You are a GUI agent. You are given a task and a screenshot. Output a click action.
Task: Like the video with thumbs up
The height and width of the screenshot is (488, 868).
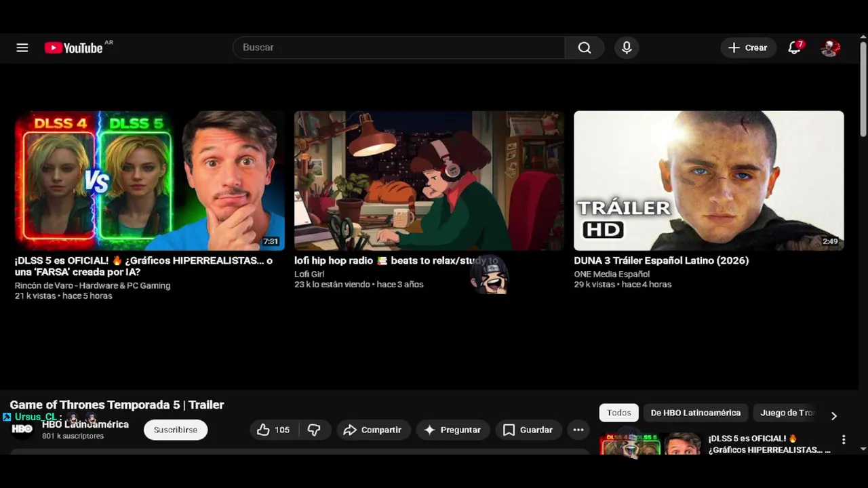(x=273, y=430)
